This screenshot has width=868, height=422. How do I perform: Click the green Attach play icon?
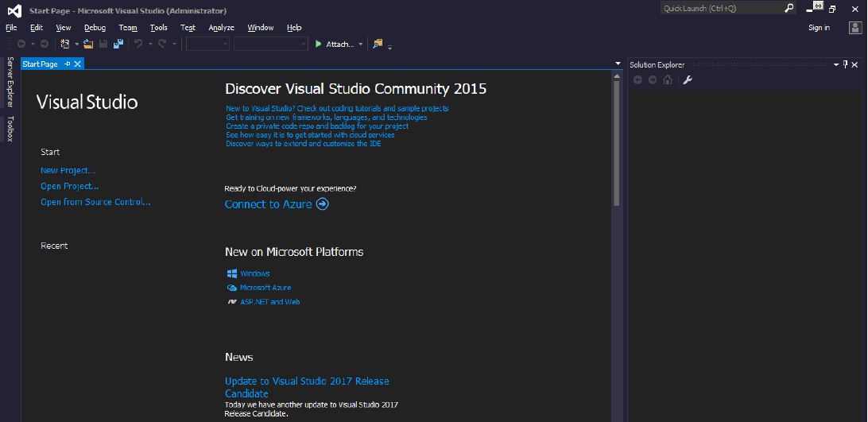click(318, 45)
